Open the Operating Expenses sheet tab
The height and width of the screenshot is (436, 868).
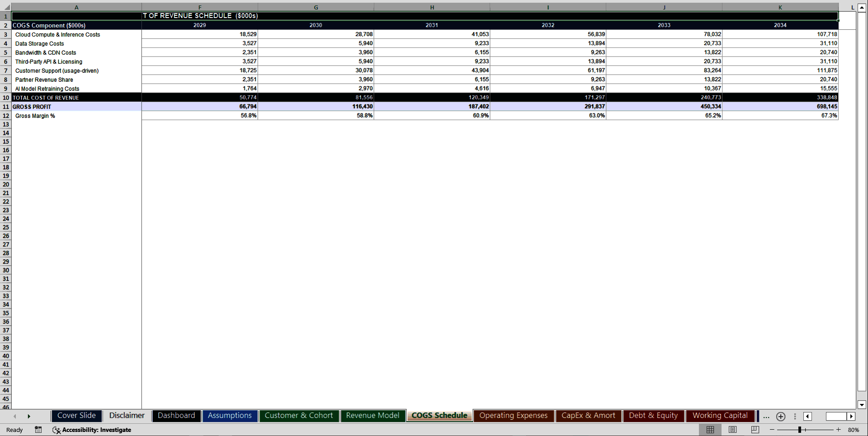click(x=514, y=416)
